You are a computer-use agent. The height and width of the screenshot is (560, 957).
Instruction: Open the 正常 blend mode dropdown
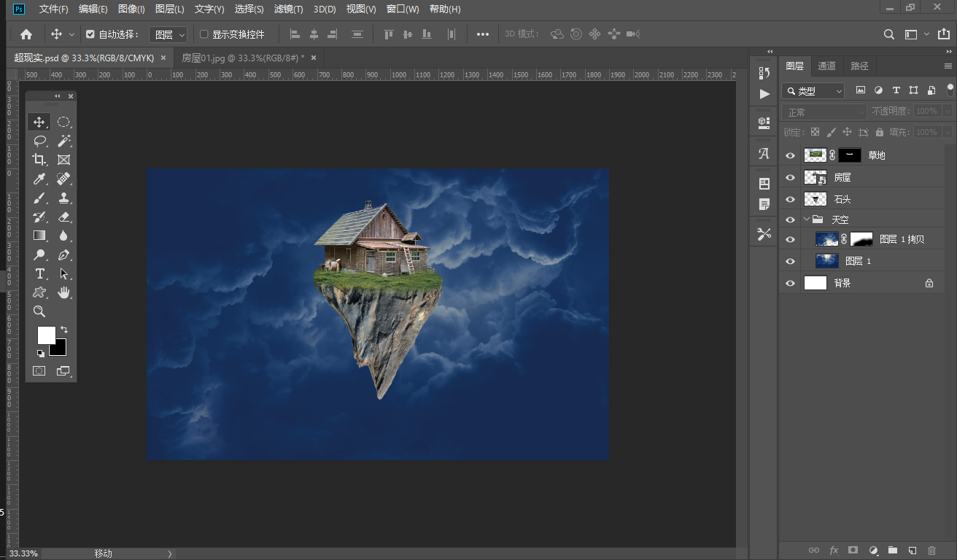click(824, 112)
